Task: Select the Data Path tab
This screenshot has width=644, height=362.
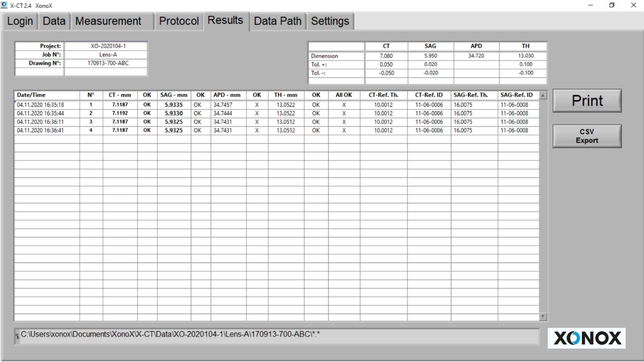Action: pyautogui.click(x=277, y=21)
